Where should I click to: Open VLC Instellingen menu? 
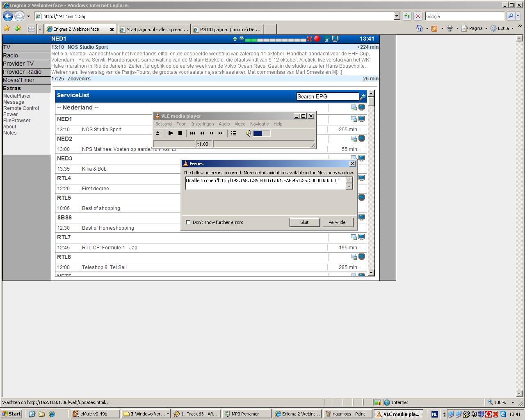[202, 124]
